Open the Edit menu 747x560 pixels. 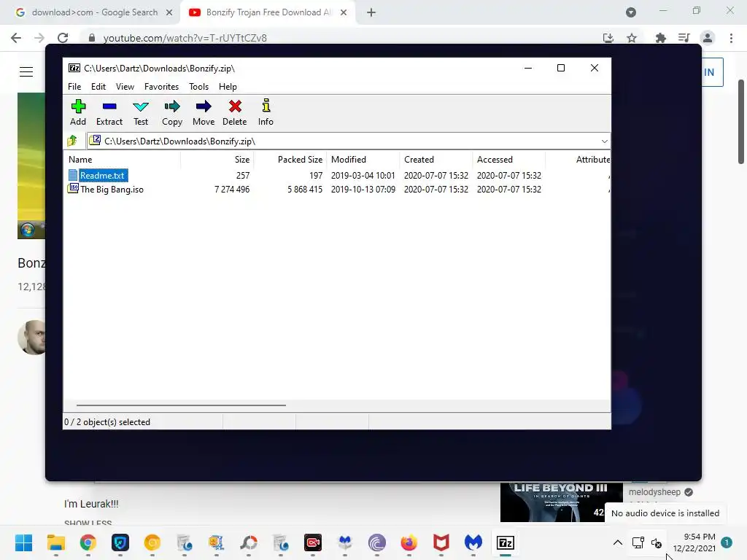(98, 87)
